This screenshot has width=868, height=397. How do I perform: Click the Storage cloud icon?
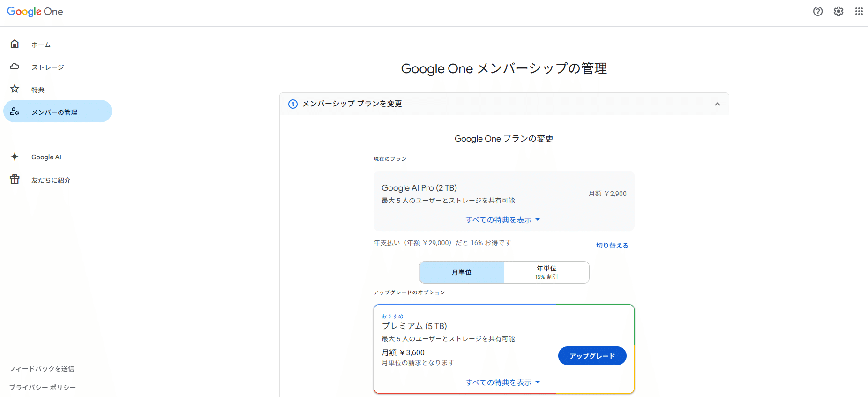tap(15, 67)
